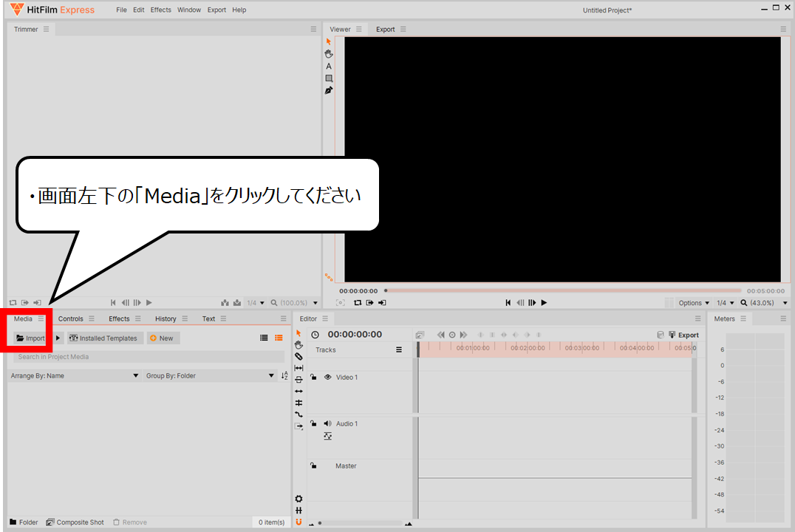This screenshot has width=795, height=532.
Task: Select the Viewer selection arrow tool
Action: click(329, 41)
